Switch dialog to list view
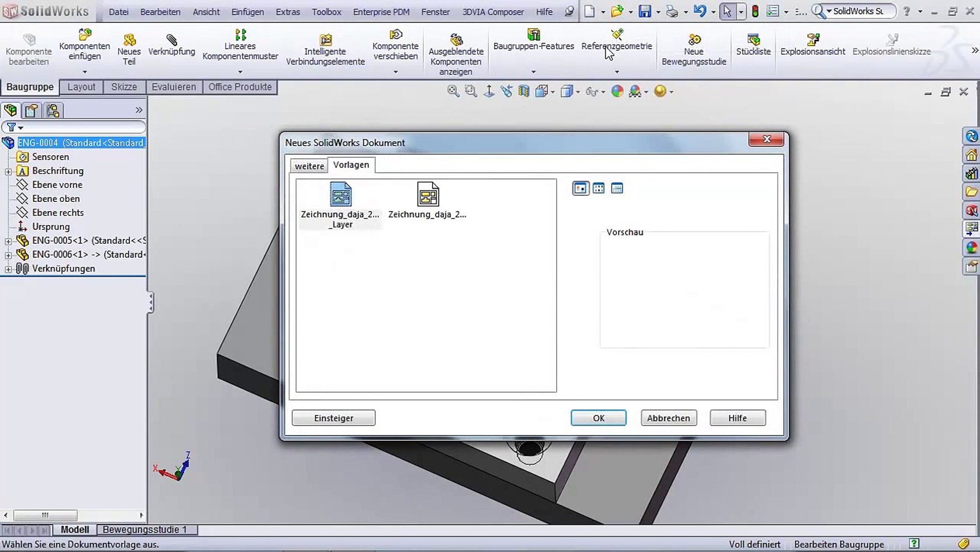The width and height of the screenshot is (980, 552). point(599,189)
